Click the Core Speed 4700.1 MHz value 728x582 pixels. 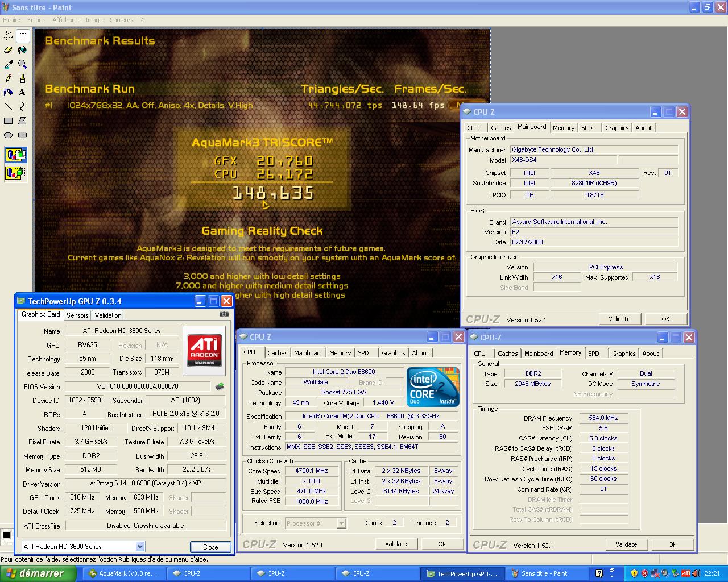coord(312,471)
